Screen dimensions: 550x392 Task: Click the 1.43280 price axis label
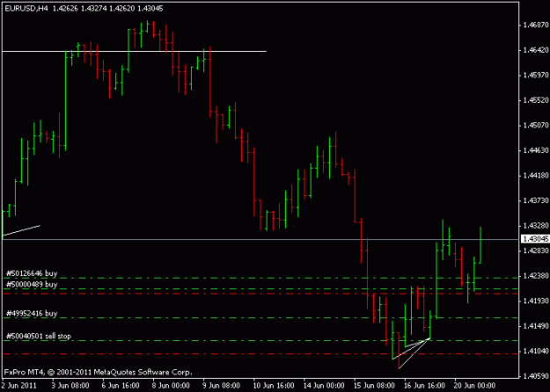[x=535, y=226]
